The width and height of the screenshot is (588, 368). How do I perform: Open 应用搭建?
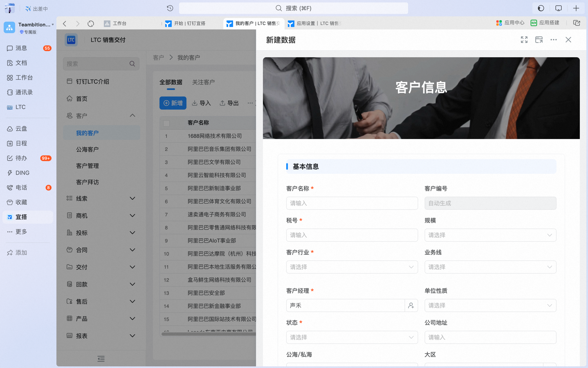point(545,23)
